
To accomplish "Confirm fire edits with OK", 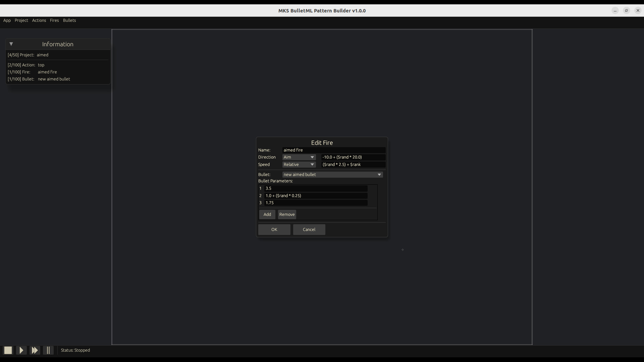I will 274,230.
